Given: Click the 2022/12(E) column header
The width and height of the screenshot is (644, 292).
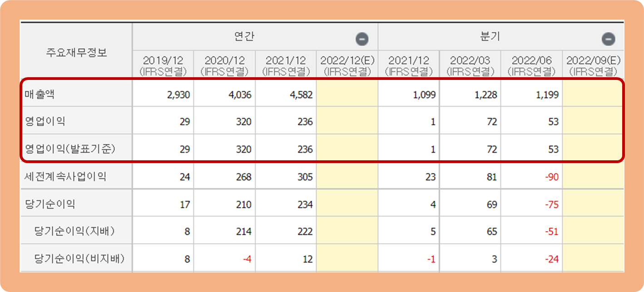Looking at the screenshot, I should pyautogui.click(x=347, y=65).
